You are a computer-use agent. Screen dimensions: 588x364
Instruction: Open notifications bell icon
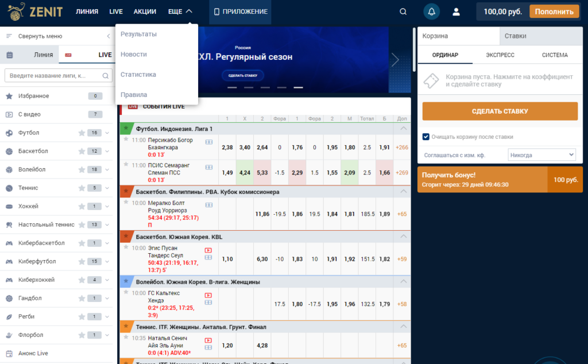(x=432, y=11)
